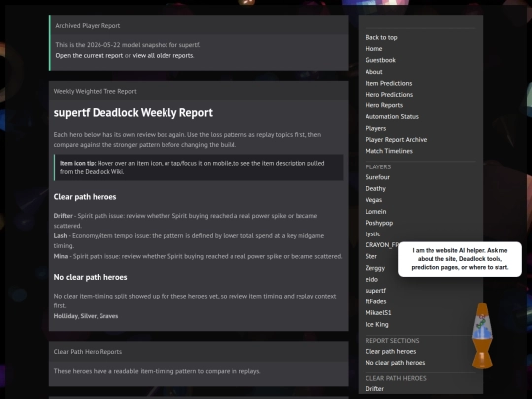
Task: Go Back to top in sidebar
Action: click(381, 38)
